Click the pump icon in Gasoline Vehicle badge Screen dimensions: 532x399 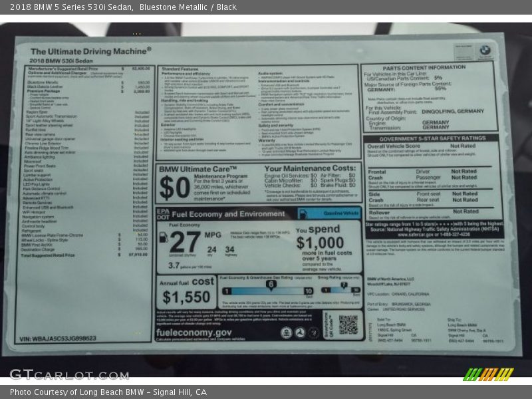tap(303, 213)
